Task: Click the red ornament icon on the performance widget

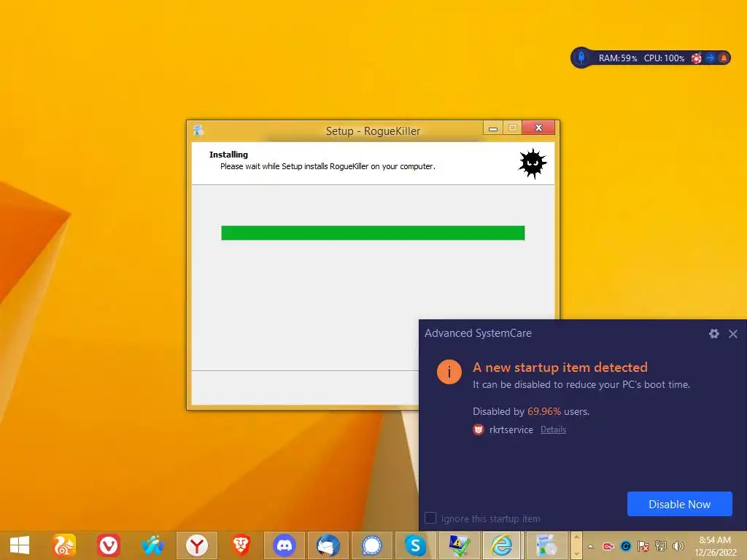Action: 697,58
